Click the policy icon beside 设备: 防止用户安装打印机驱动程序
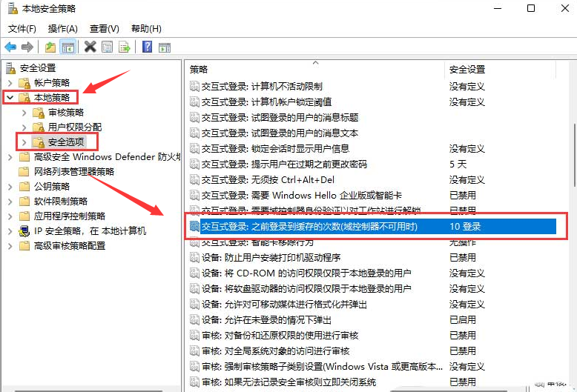Viewport: 577px width, 392px height. 194,257
